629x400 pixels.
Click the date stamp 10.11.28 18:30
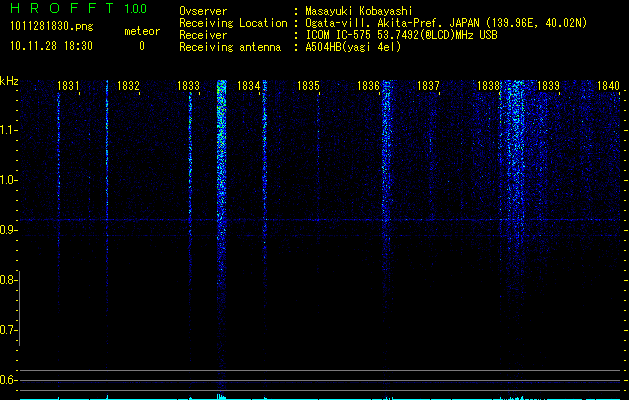[51, 46]
